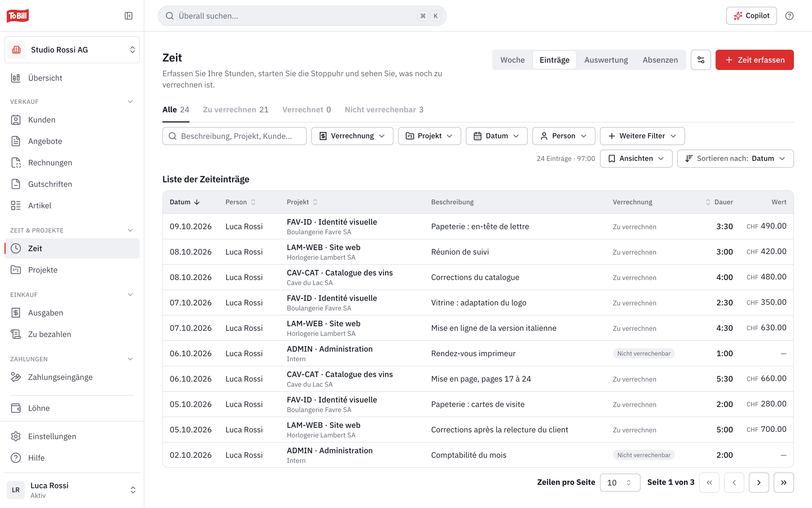Open the Ansichten dropdown
Image resolution: width=812 pixels, height=508 pixels.
tap(636, 158)
